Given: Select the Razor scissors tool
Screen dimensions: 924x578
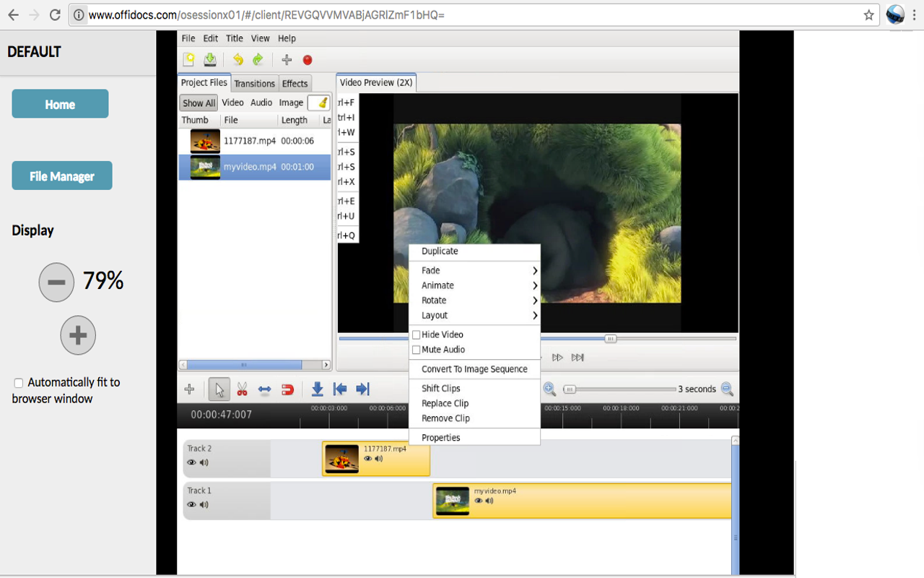Looking at the screenshot, I should point(242,389).
